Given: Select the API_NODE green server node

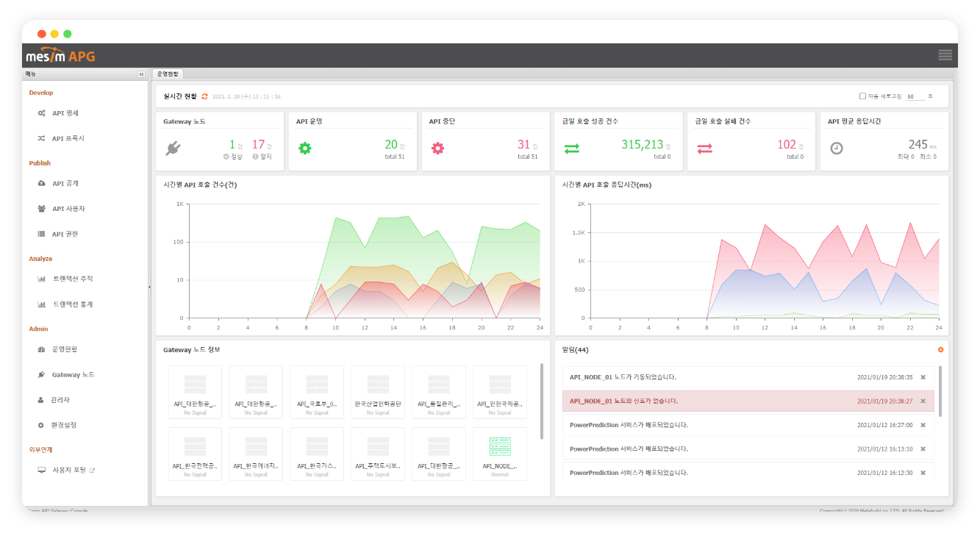Looking at the screenshot, I should (x=500, y=454).
